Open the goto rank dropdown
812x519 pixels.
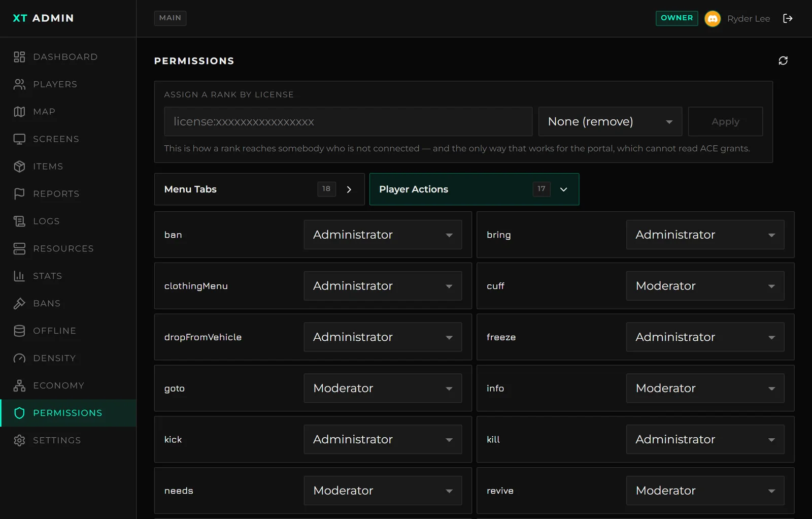[x=383, y=388]
